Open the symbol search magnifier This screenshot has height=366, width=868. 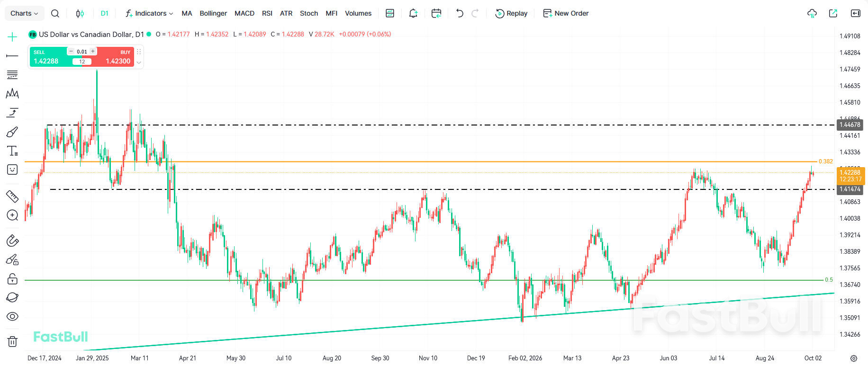[x=55, y=13]
